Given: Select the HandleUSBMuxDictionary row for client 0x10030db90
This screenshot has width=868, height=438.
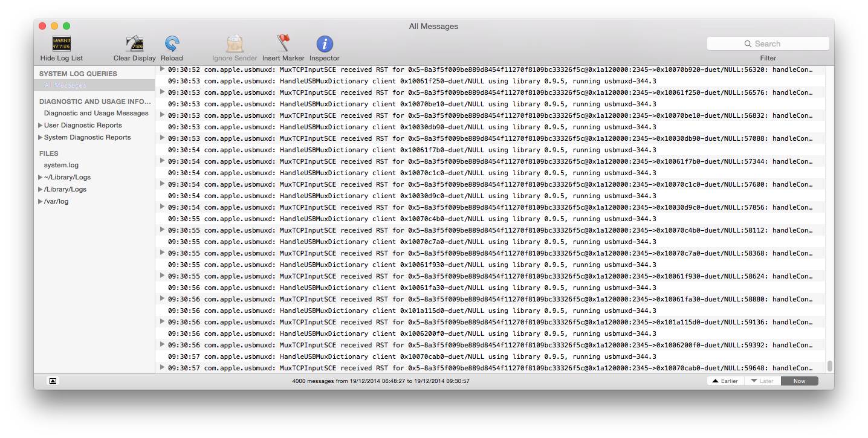Looking at the screenshot, I should (x=490, y=127).
